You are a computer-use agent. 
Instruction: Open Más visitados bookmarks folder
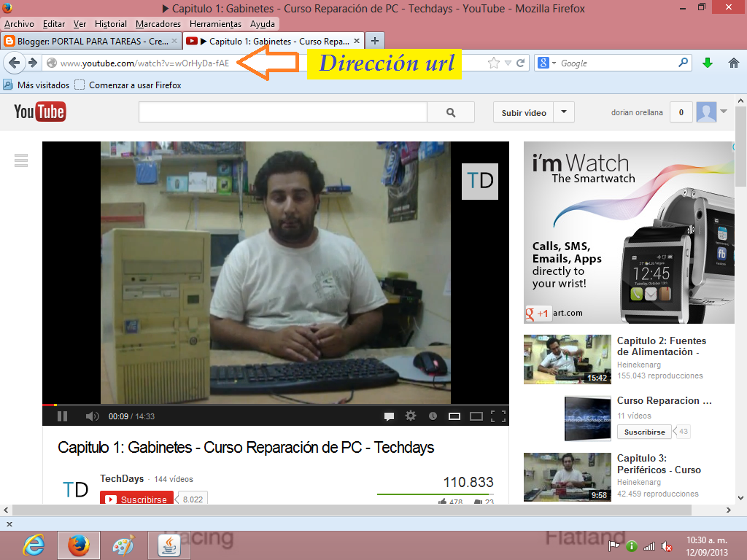click(36, 85)
